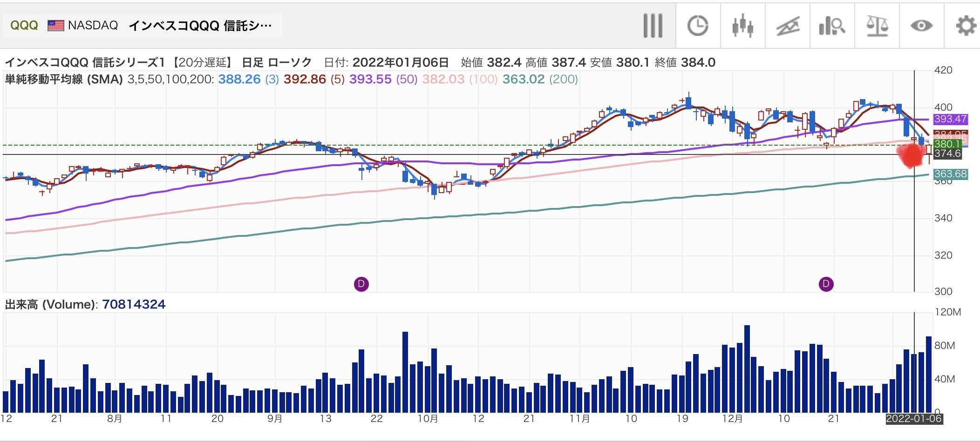The width and height of the screenshot is (980, 442).
Task: Toggle the blue 388.26 (3) SMA legend
Action: pos(248,80)
